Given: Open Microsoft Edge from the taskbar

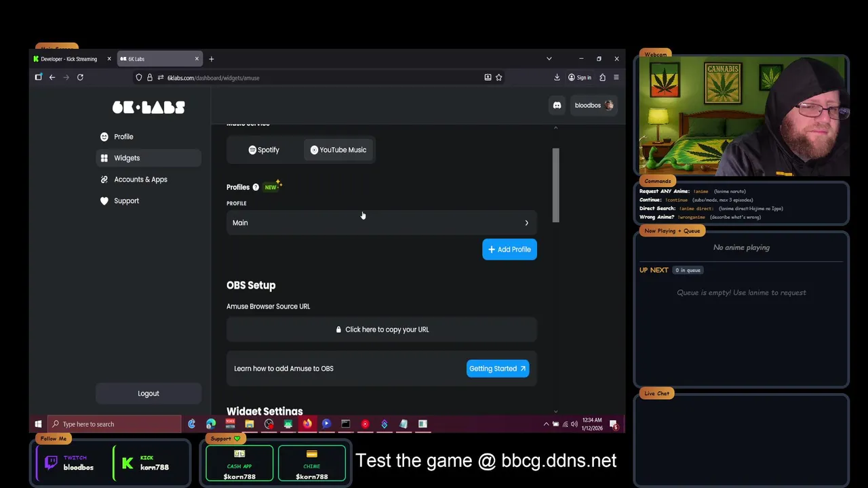Looking at the screenshot, I should [x=211, y=424].
